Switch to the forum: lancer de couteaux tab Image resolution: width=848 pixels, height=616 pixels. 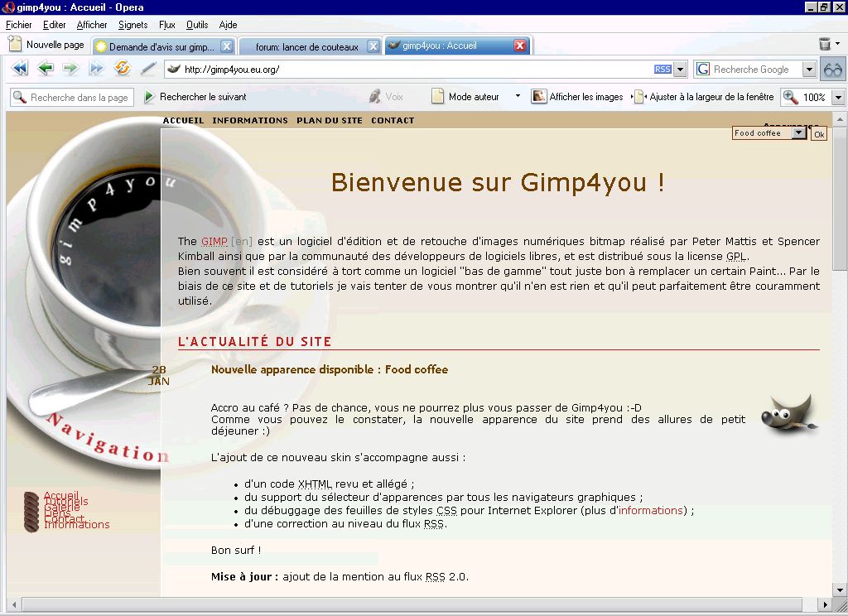[309, 46]
